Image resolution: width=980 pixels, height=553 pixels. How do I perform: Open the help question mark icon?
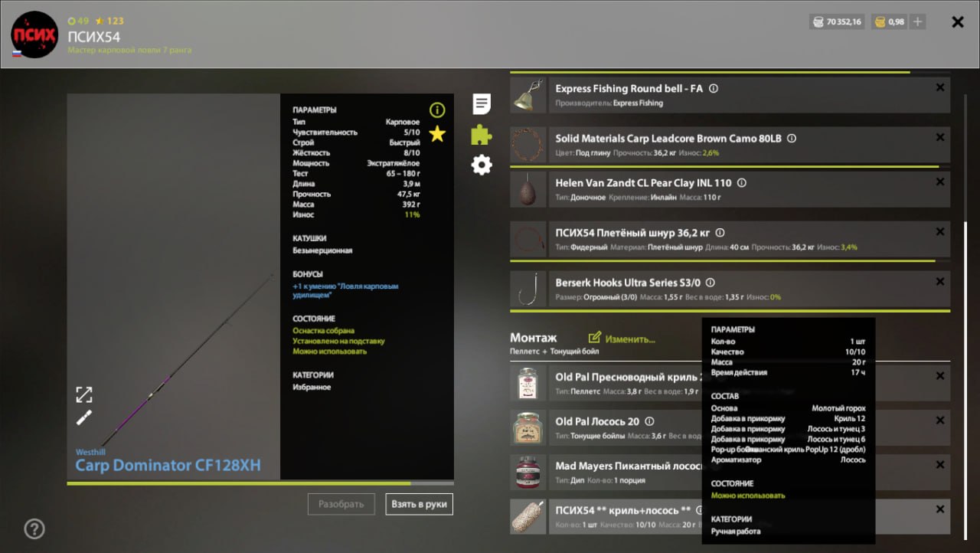click(34, 528)
